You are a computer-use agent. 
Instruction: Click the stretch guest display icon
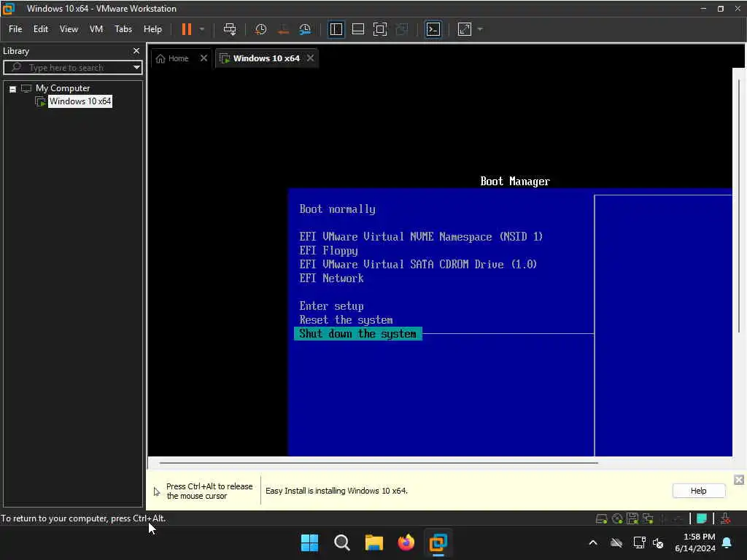point(464,29)
